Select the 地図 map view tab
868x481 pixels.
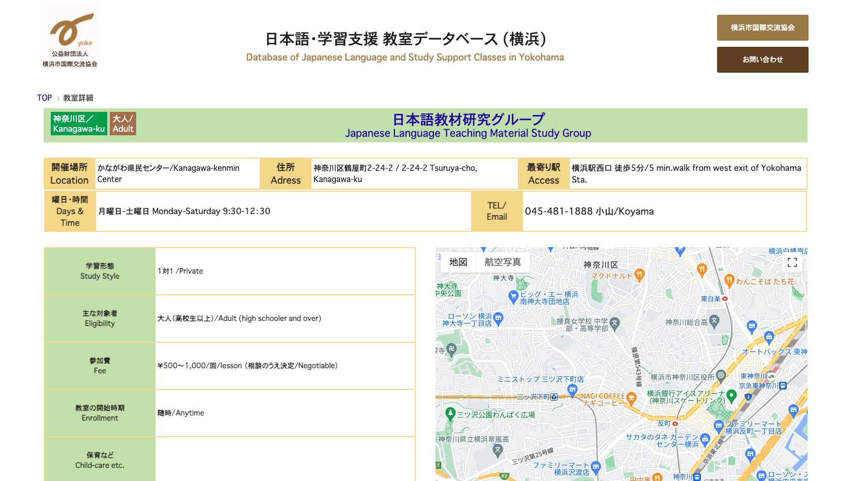458,262
